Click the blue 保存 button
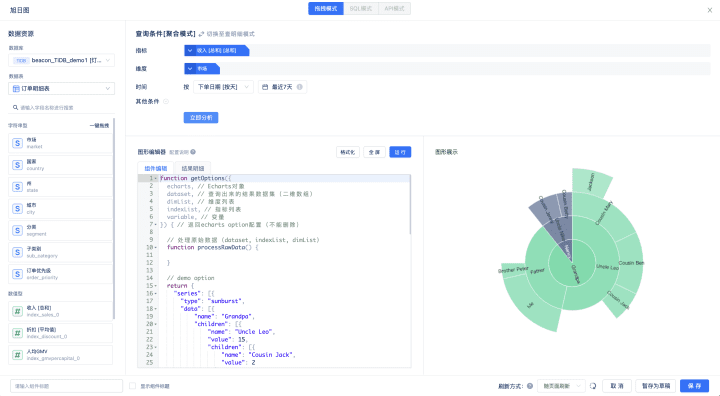The width and height of the screenshot is (720, 396). 694,386
